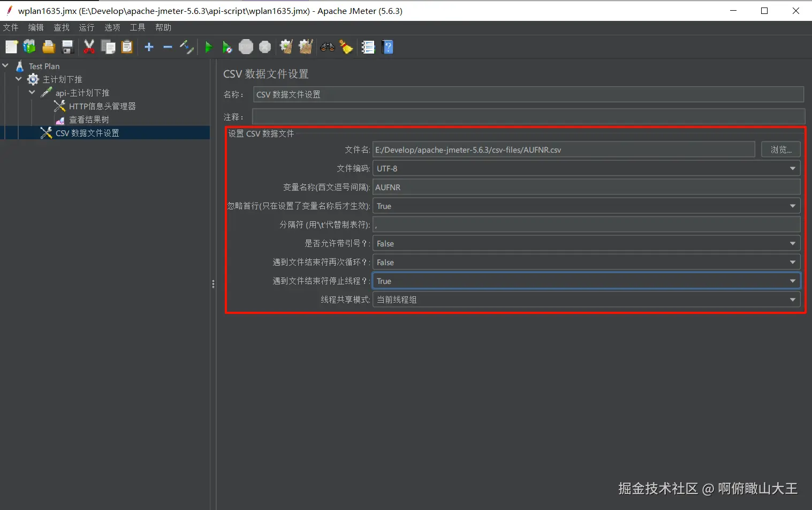812x510 pixels.
Task: Select Test Plan in the tree
Action: pyautogui.click(x=44, y=66)
